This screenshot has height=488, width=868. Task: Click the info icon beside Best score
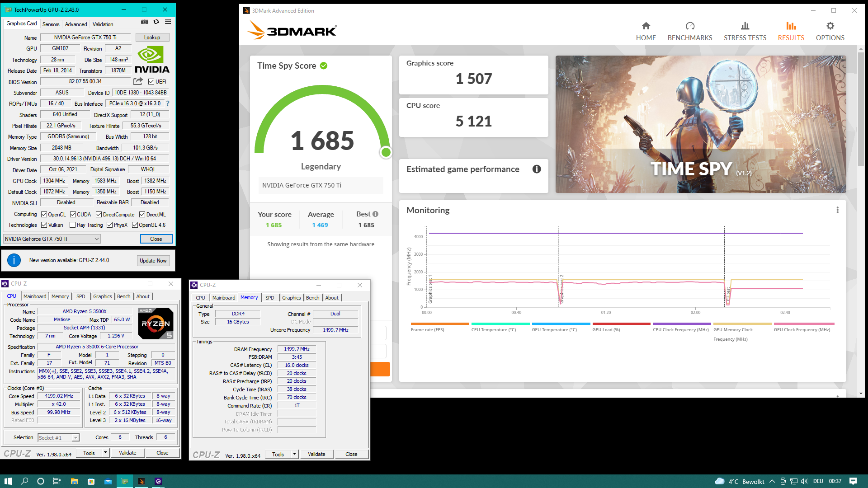tap(376, 214)
